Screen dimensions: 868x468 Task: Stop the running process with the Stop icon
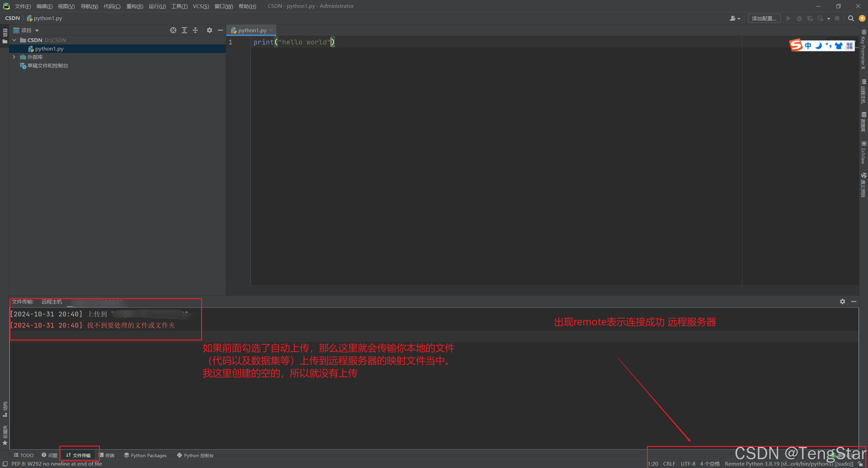[x=837, y=19]
